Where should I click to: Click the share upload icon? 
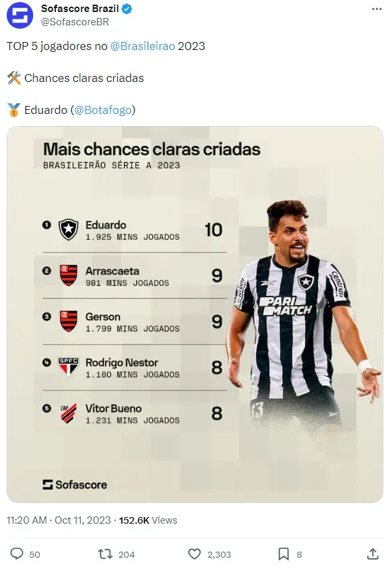pyautogui.click(x=373, y=554)
